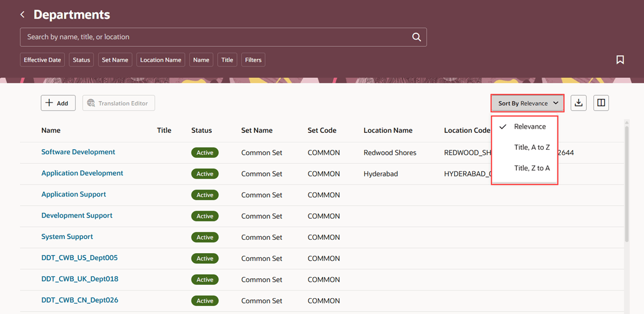Open the column layout chooser icon

[x=601, y=103]
